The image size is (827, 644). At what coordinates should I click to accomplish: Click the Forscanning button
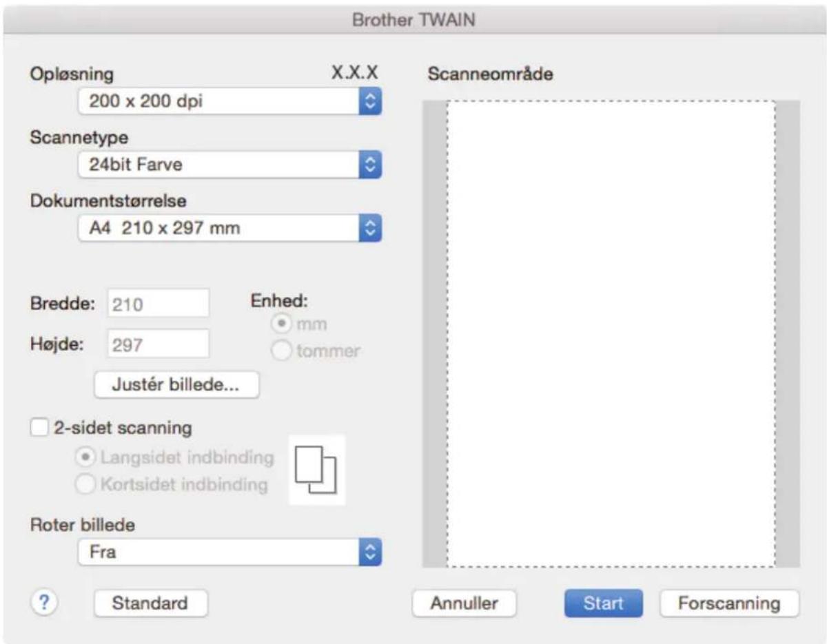pyautogui.click(x=729, y=603)
